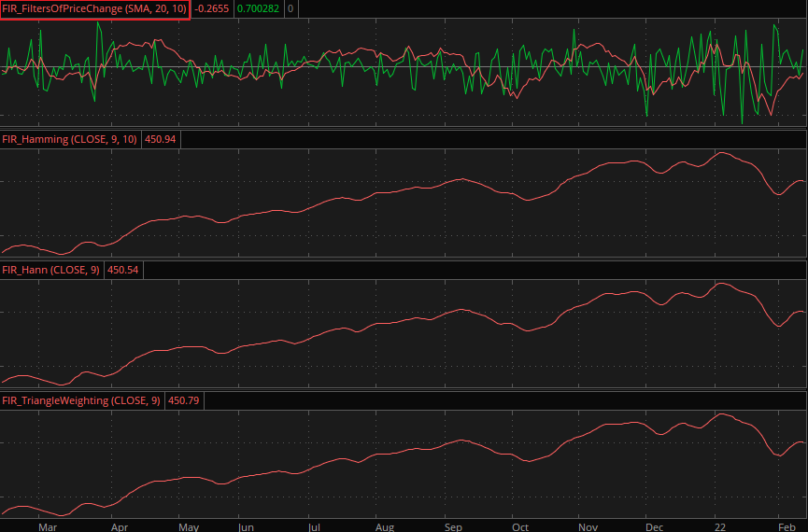Click the 22 year marker on axis
The width and height of the screenshot is (808, 532).
coord(721,525)
